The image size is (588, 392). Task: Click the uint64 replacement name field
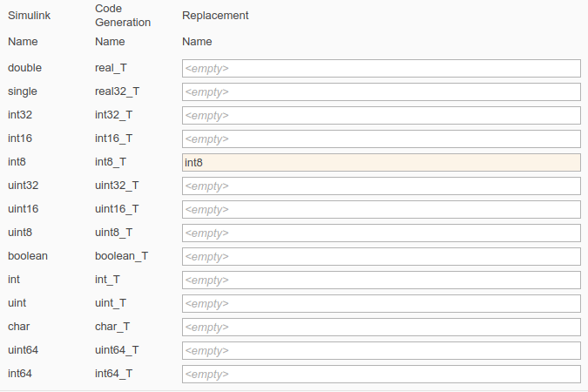pyautogui.click(x=381, y=350)
